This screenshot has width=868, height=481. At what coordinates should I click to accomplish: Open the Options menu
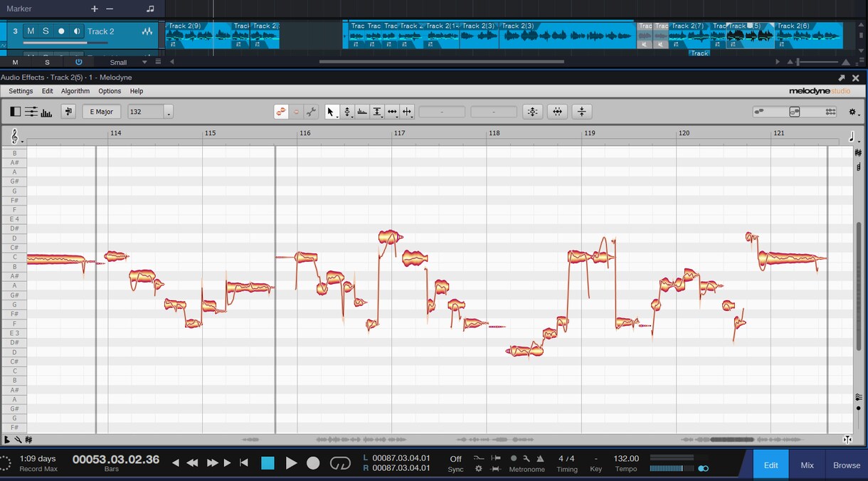click(110, 91)
